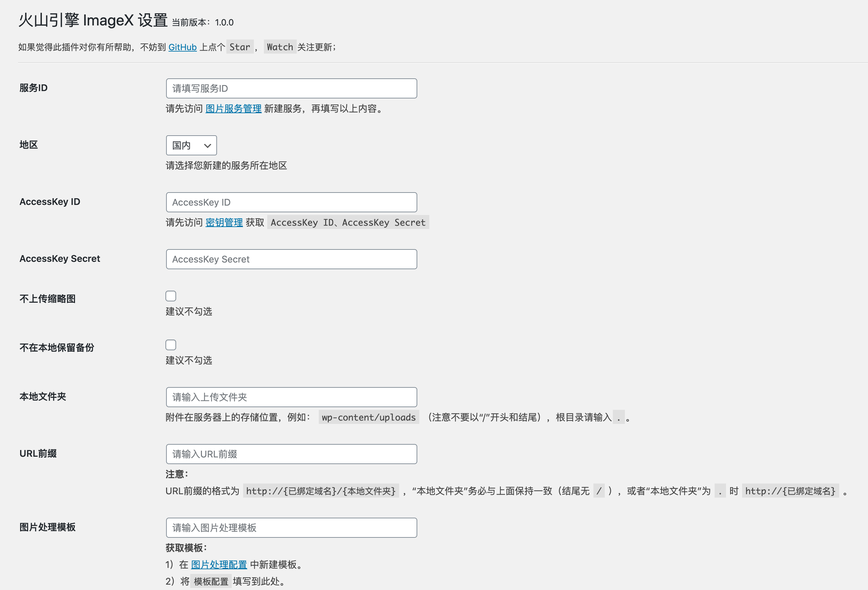Click AccessKey ID input field
Viewport: 868px width, 590px height.
coord(292,202)
